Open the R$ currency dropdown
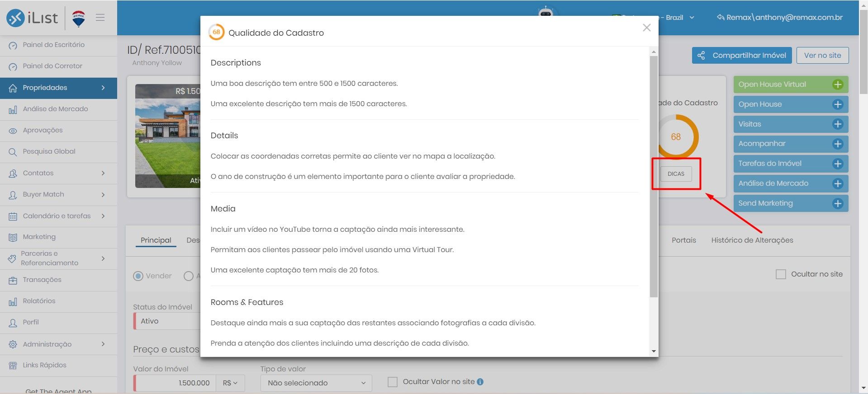 click(x=230, y=383)
